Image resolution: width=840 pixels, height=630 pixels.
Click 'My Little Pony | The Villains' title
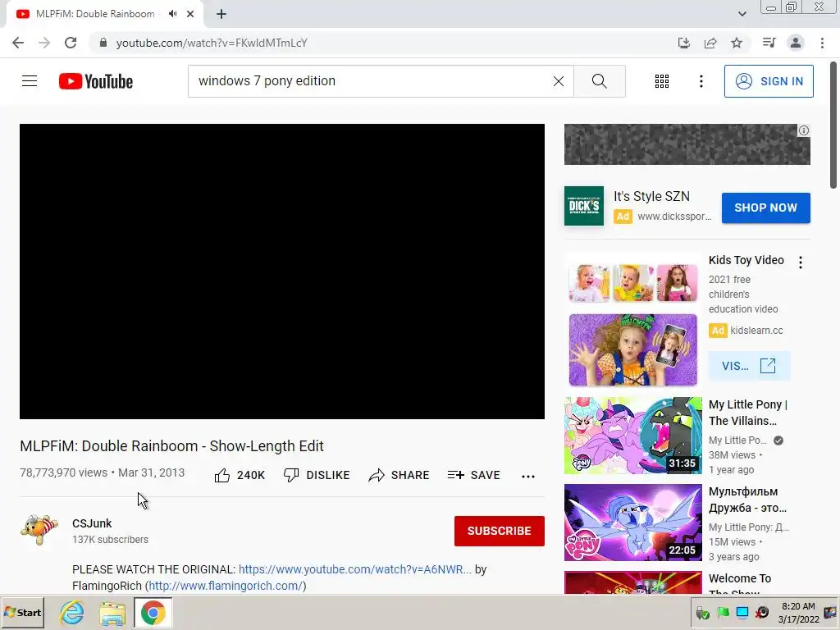click(748, 413)
